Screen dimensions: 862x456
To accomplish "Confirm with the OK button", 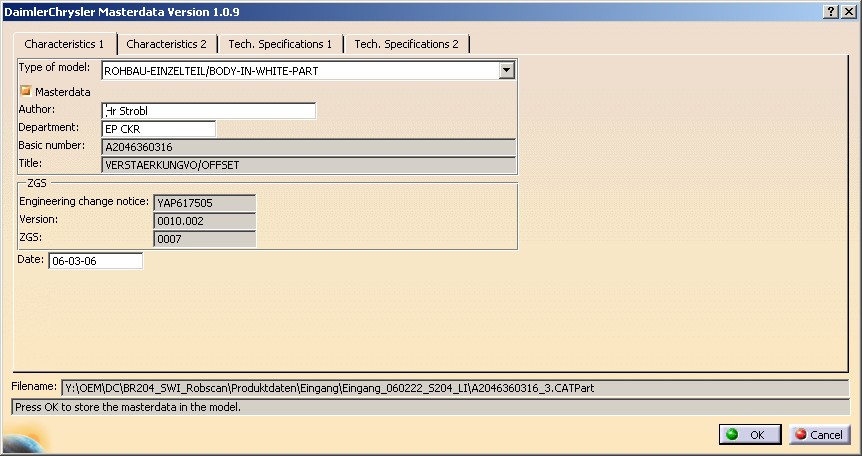I will pos(750,435).
